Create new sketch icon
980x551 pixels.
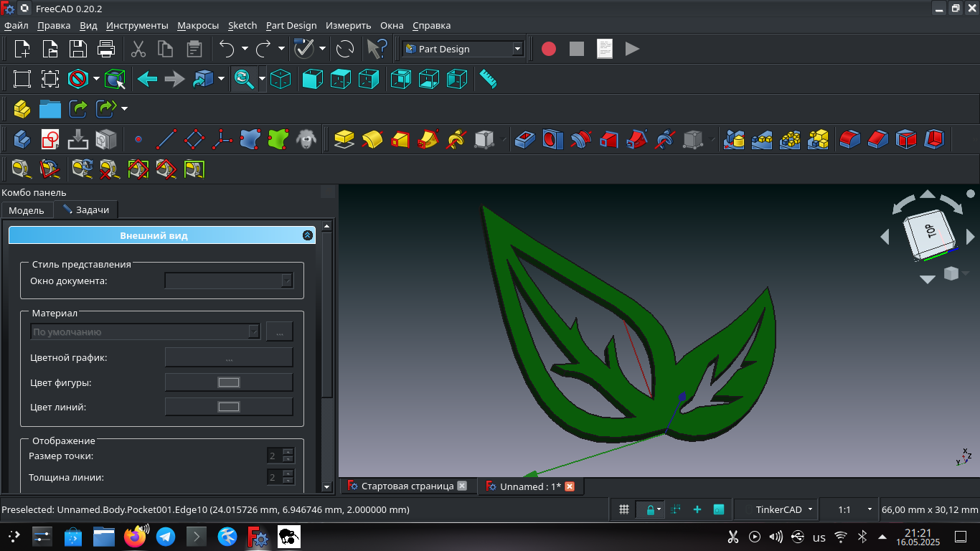pos(50,138)
